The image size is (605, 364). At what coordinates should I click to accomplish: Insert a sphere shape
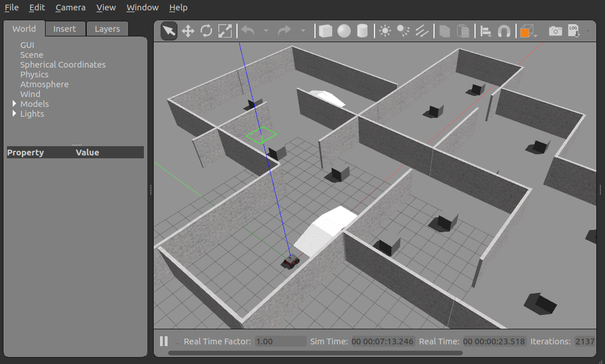tap(344, 31)
